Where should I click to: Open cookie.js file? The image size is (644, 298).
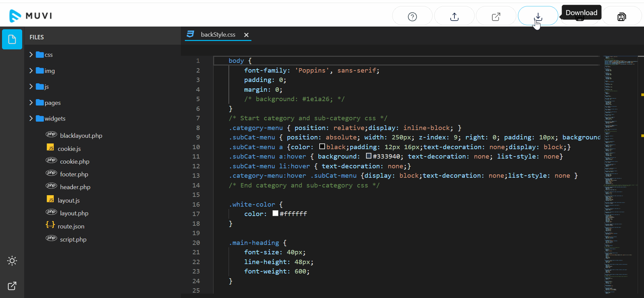pyautogui.click(x=69, y=149)
